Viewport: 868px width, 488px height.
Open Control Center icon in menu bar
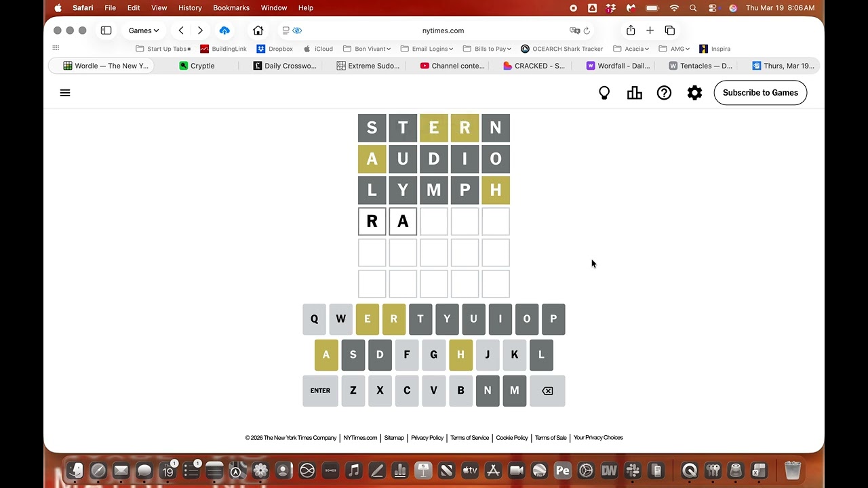pos(713,8)
